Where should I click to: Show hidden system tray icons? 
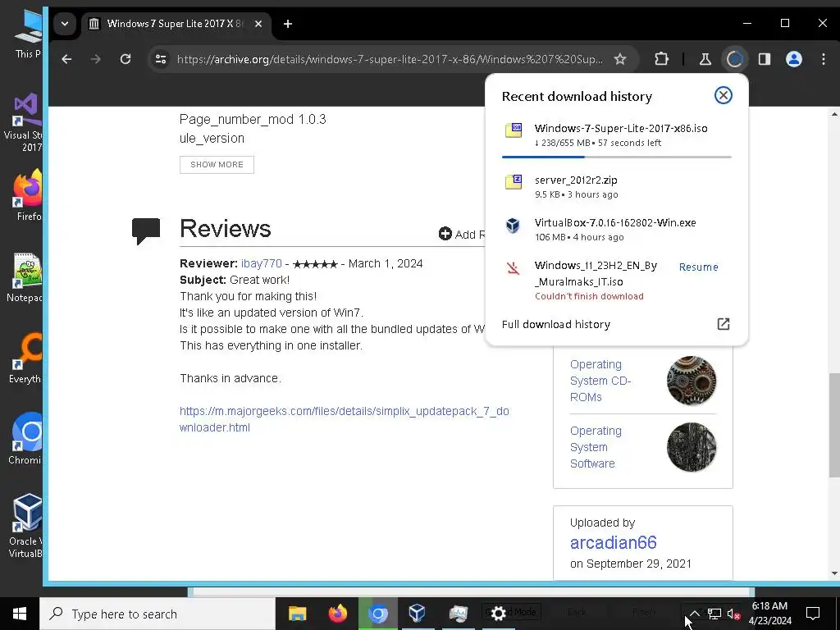click(x=694, y=614)
